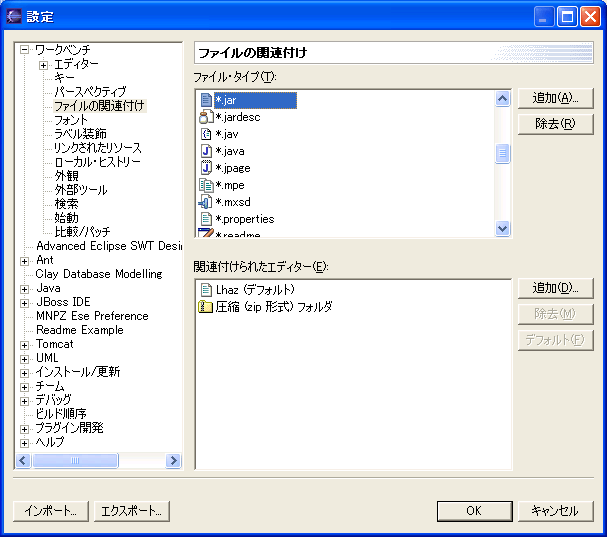
Task: Select *.properties in file type list
Action: [x=245, y=219]
